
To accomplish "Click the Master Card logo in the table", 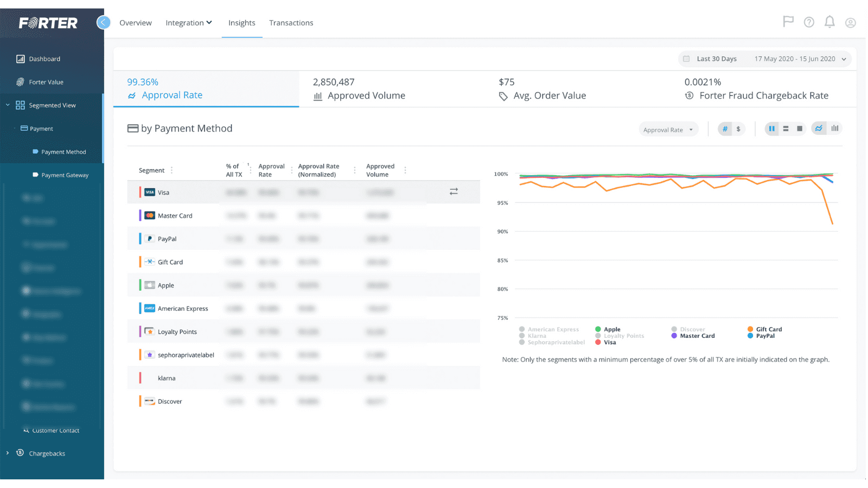I will [x=150, y=215].
